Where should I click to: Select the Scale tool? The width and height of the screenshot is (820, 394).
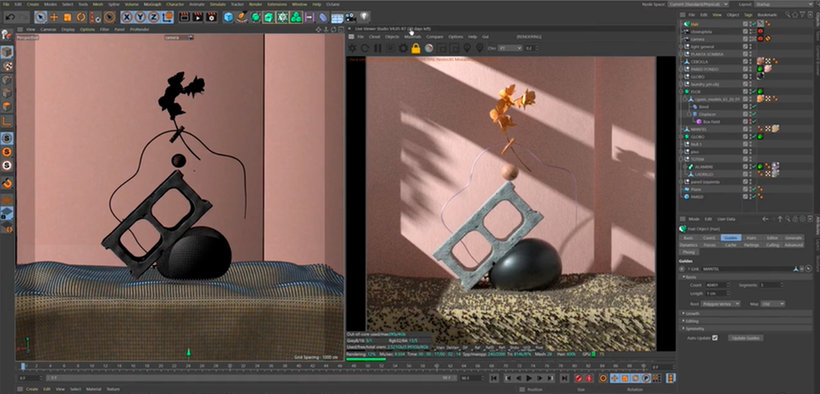pos(67,17)
